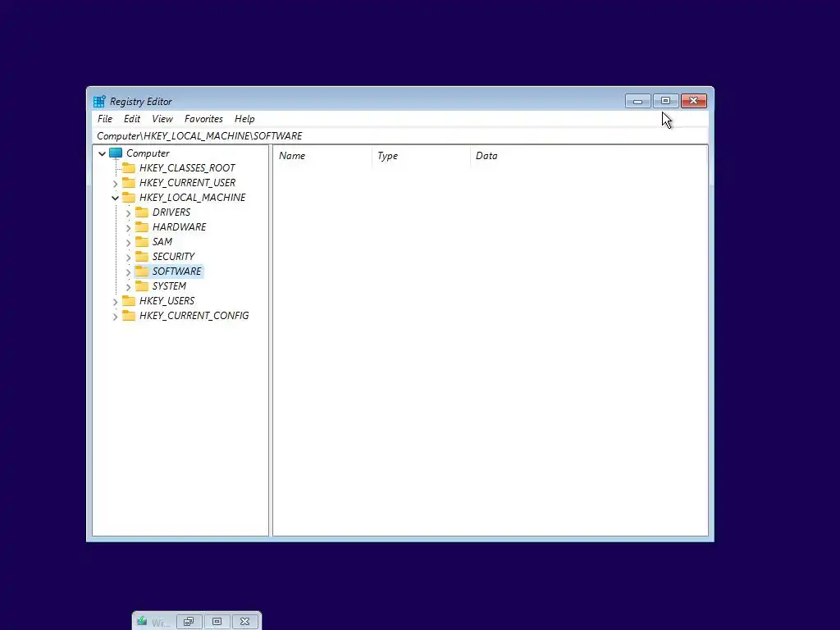This screenshot has height=630, width=840.
Task: Minimize the Registry Editor window
Action: tap(637, 101)
